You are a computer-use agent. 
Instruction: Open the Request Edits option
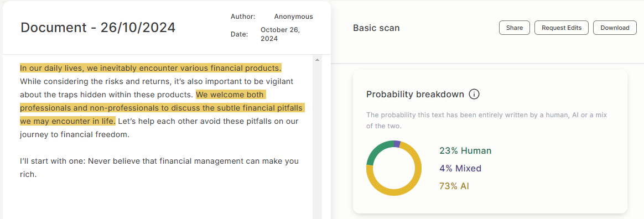point(562,28)
